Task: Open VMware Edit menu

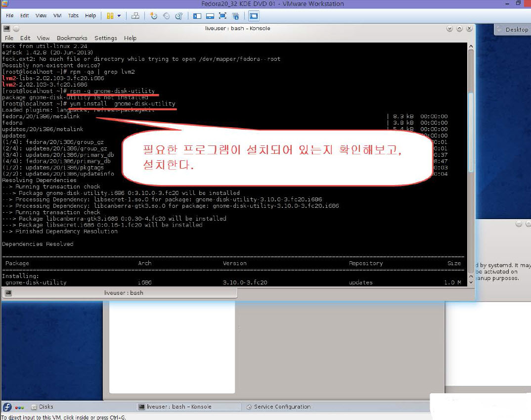Action: click(x=24, y=15)
